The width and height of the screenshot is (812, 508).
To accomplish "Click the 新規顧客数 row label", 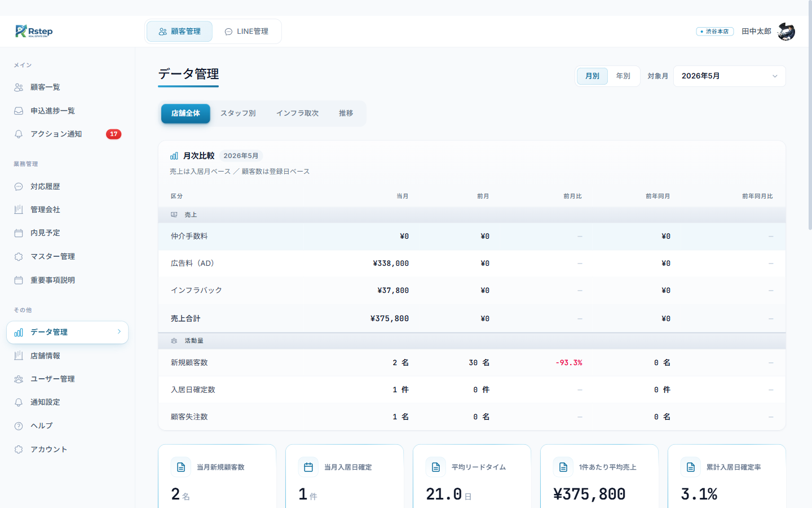I will pos(189,363).
